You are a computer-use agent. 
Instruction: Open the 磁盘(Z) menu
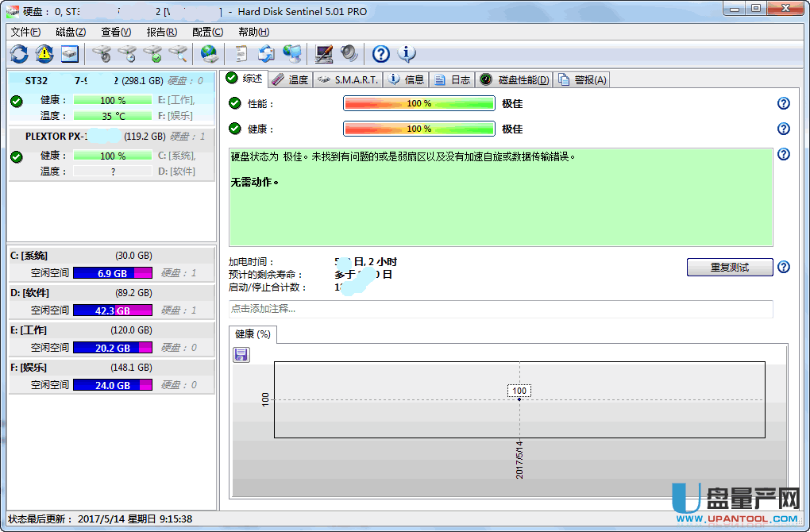point(71,32)
